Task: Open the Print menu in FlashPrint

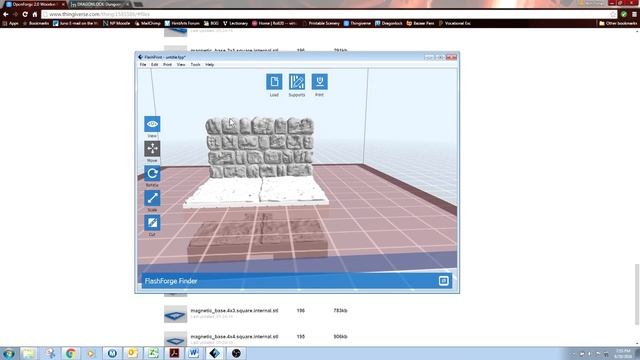Action: (167, 64)
